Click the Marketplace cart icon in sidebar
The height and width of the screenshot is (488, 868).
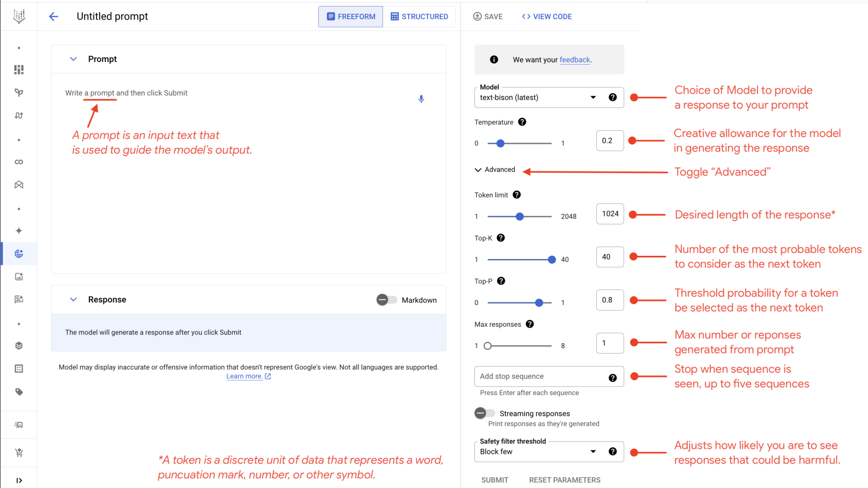(19, 453)
